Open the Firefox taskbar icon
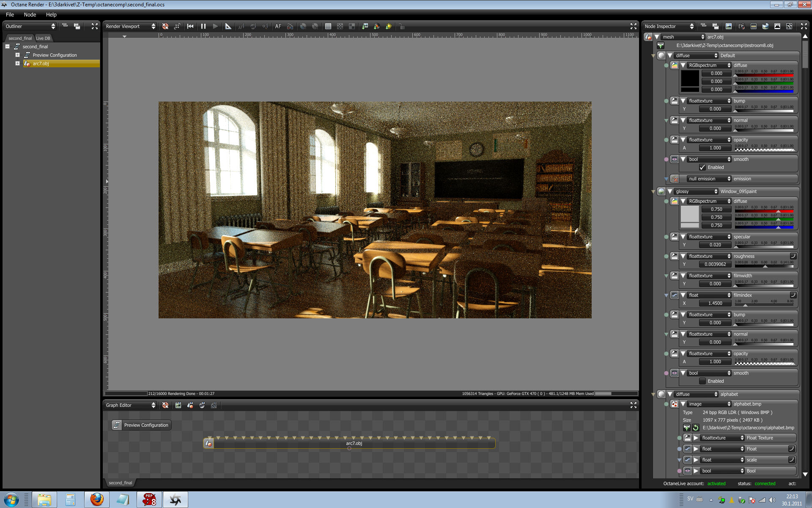812x508 pixels. point(97,500)
